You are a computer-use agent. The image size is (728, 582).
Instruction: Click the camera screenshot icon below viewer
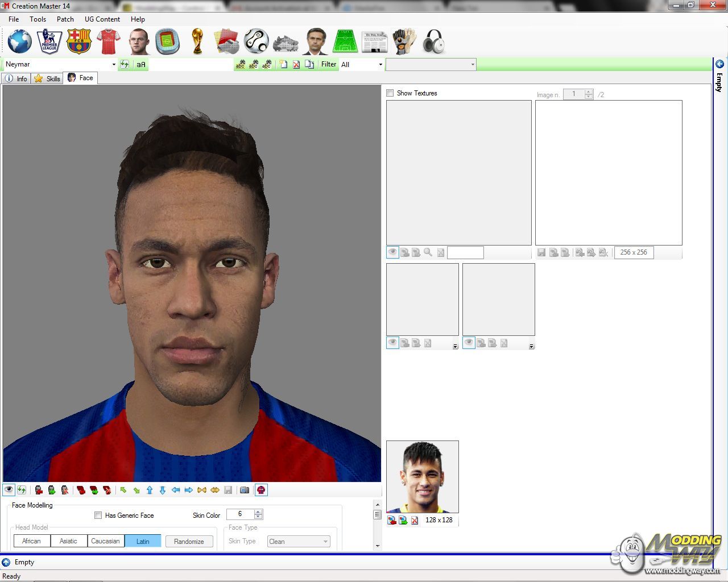(245, 490)
